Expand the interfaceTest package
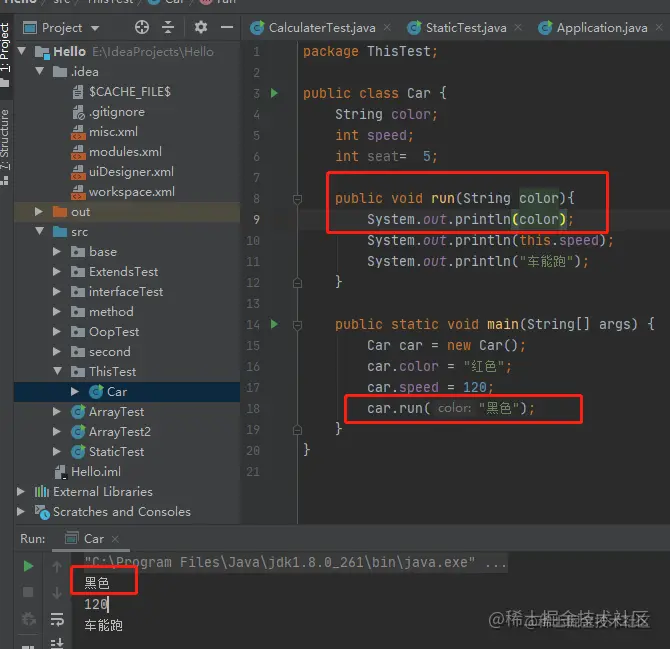 (57, 292)
